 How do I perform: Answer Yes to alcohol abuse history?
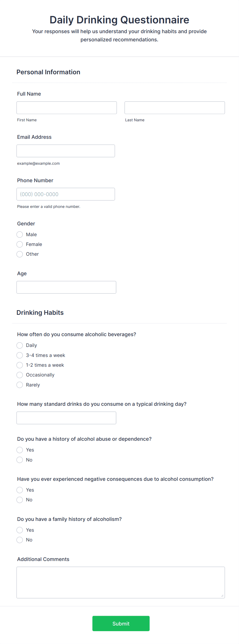click(20, 450)
